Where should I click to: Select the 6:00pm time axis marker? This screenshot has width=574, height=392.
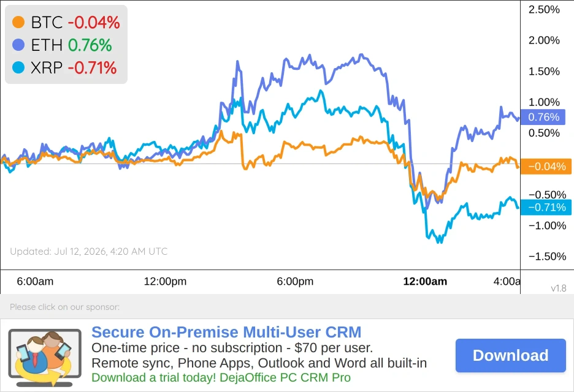295,281
